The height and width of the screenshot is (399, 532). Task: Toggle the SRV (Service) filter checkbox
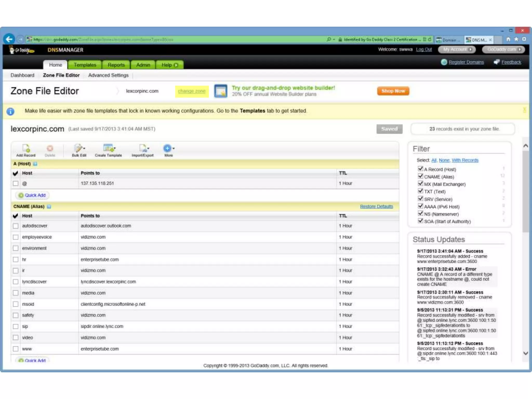pyautogui.click(x=420, y=199)
